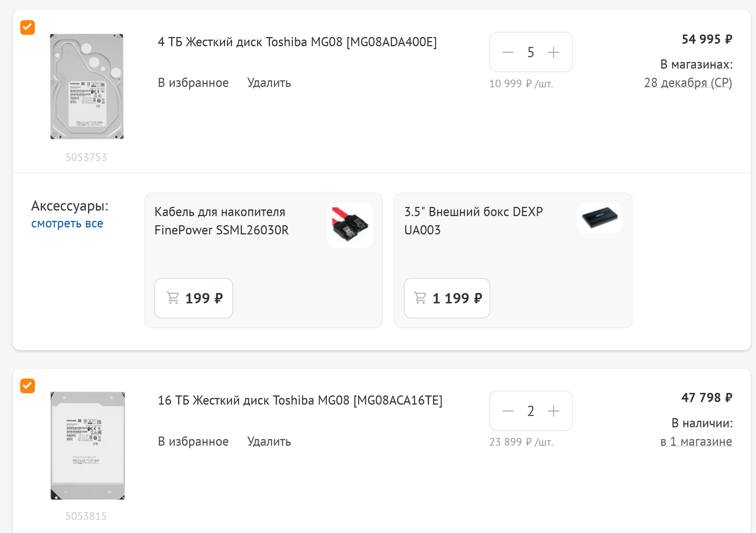Delete the 4 ТБ disk from cart
Image resolution: width=756 pixels, height=533 pixels.
[269, 83]
